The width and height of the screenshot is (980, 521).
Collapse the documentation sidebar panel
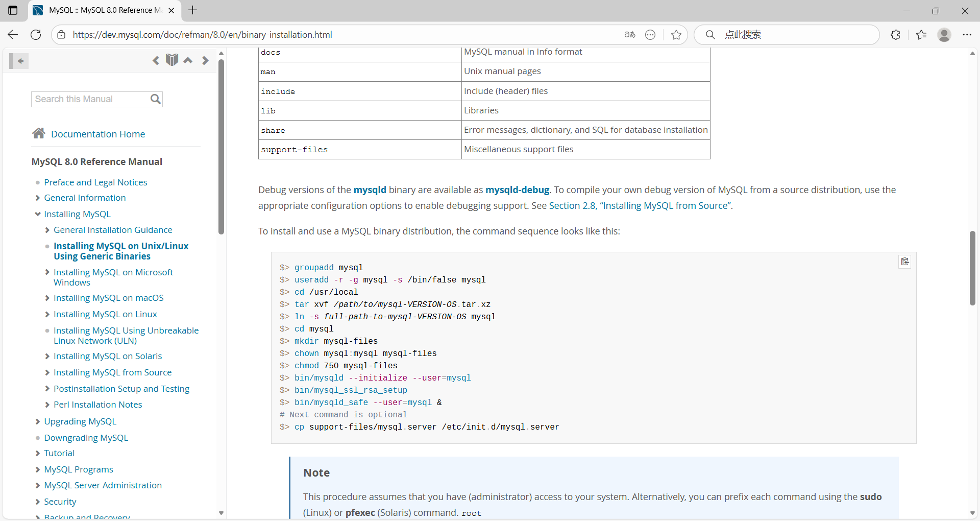coord(19,61)
